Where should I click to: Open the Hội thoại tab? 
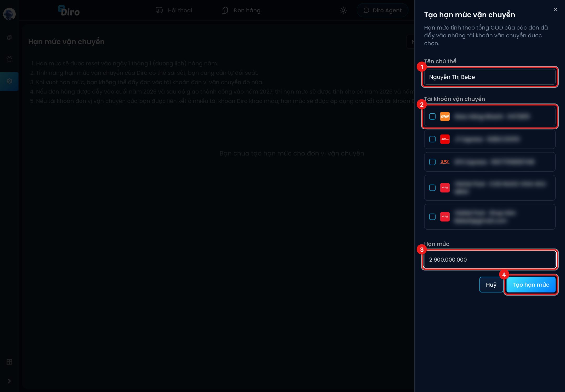click(174, 10)
